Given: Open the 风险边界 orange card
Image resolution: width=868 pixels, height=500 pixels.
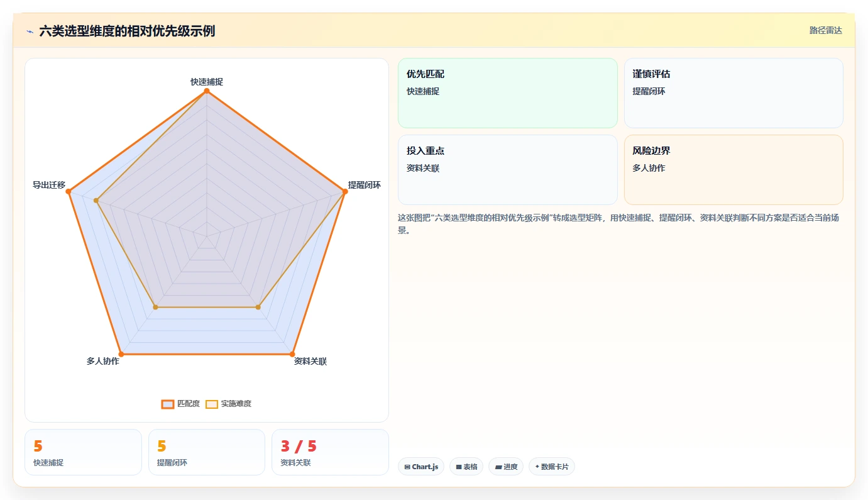Looking at the screenshot, I should click(x=733, y=170).
